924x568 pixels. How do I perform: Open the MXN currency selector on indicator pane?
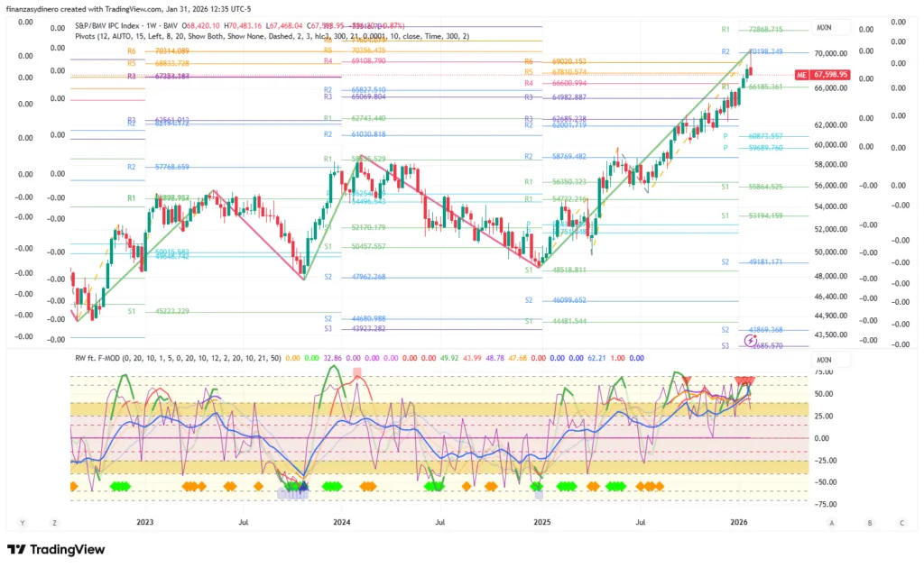[x=824, y=360]
